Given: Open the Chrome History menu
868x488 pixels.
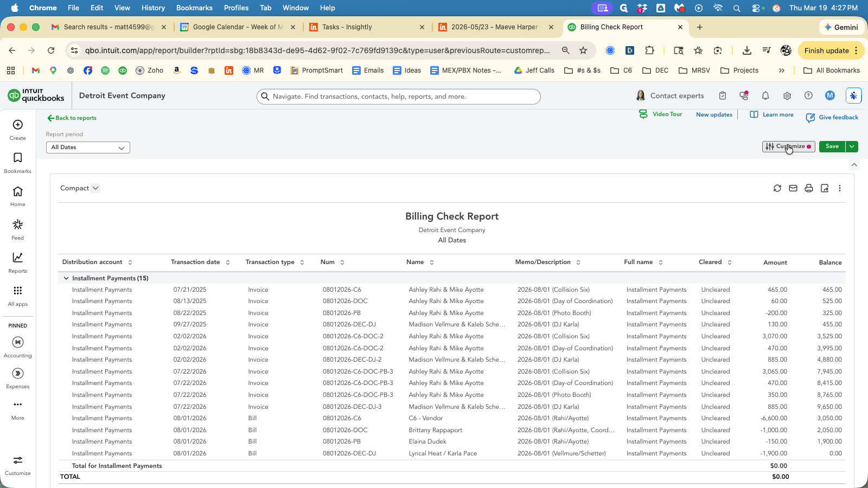Looking at the screenshot, I should click(x=153, y=8).
